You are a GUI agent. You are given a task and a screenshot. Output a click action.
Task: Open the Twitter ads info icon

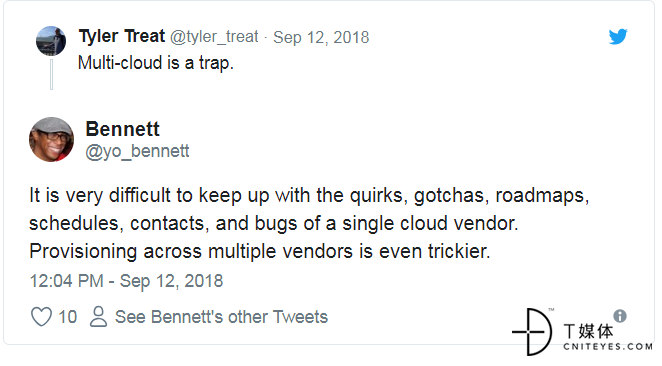click(x=620, y=316)
